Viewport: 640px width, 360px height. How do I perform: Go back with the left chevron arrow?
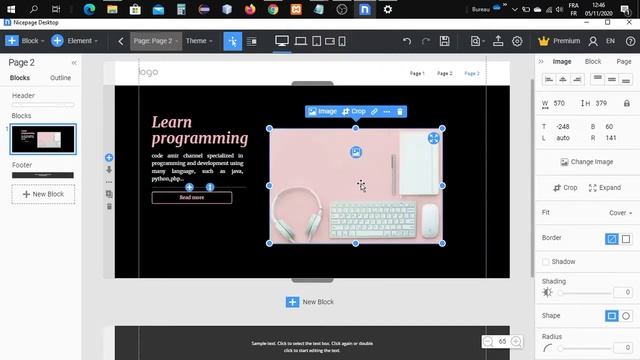point(121,41)
